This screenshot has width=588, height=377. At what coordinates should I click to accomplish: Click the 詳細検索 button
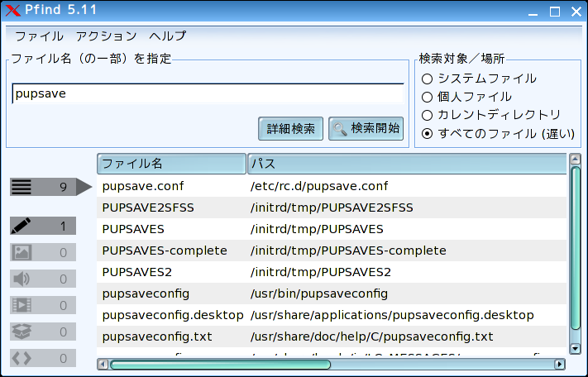290,128
